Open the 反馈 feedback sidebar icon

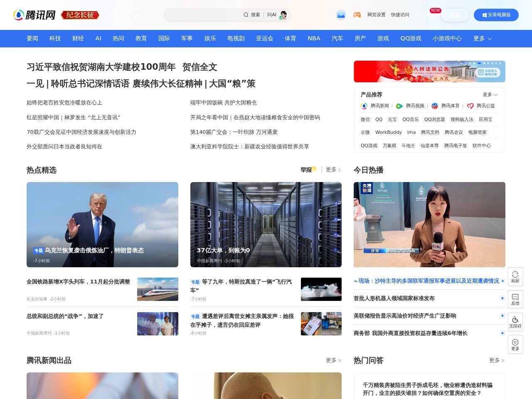coord(515,299)
